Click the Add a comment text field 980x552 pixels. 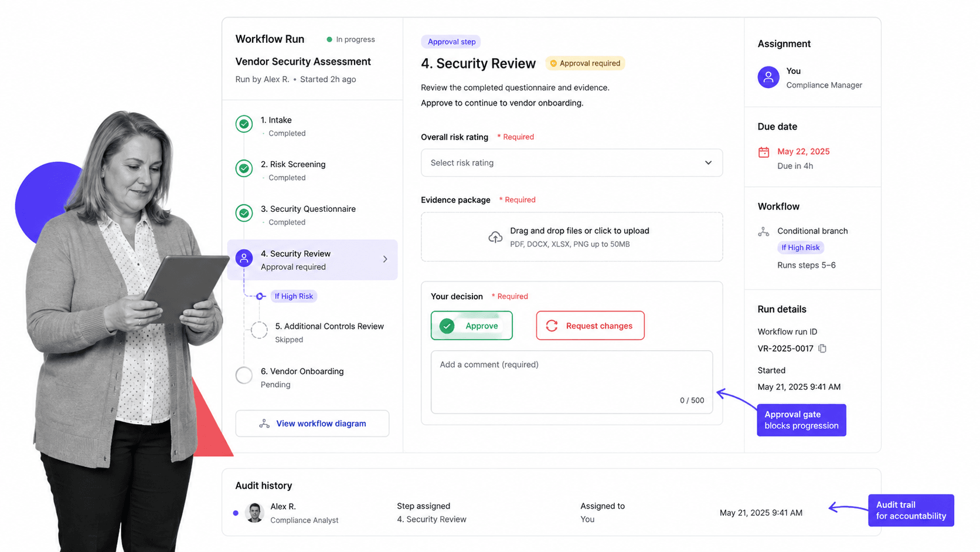pyautogui.click(x=571, y=382)
